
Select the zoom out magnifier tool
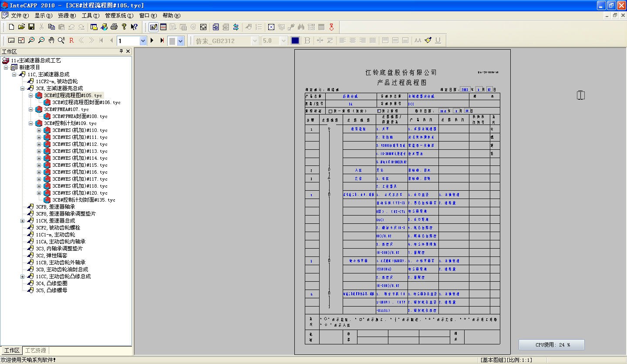tap(41, 40)
